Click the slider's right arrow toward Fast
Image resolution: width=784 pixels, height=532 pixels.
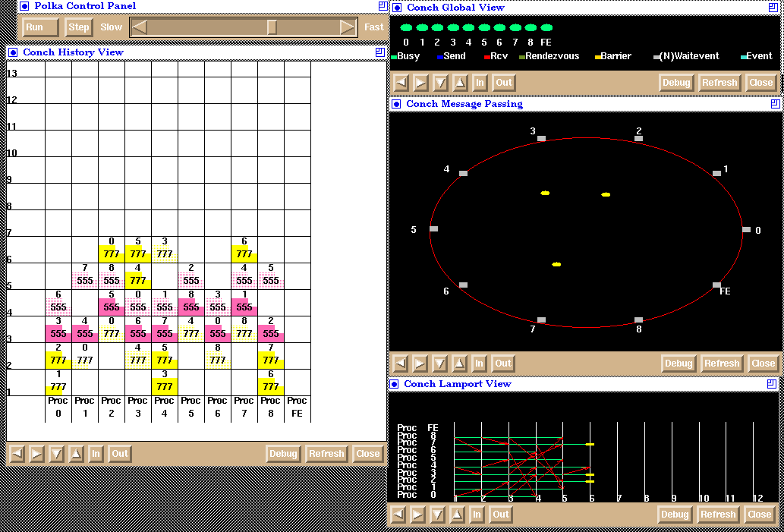[x=348, y=27]
